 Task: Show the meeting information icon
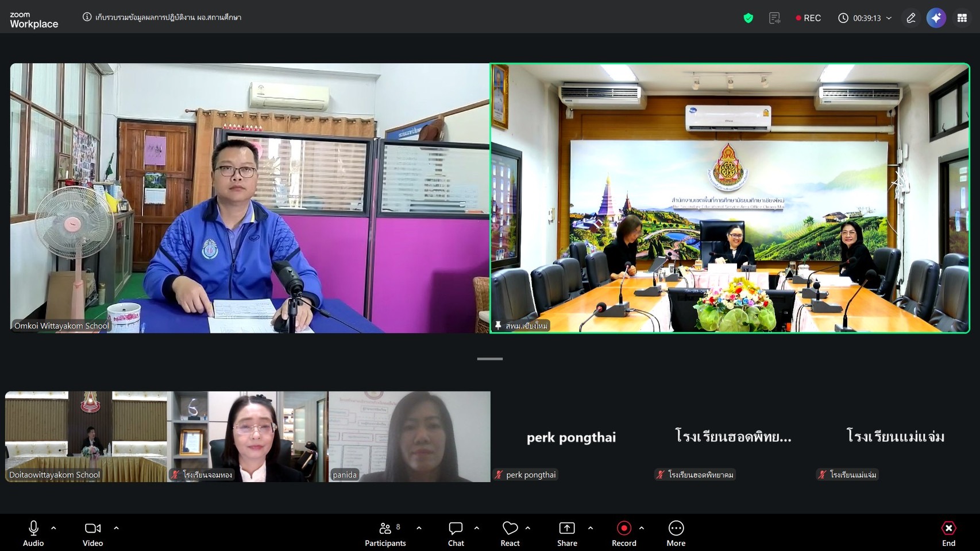coord(87,17)
